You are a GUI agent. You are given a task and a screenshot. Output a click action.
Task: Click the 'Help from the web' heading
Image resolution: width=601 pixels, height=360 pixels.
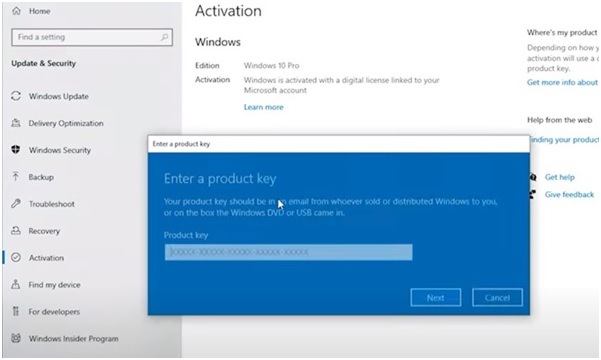point(559,120)
